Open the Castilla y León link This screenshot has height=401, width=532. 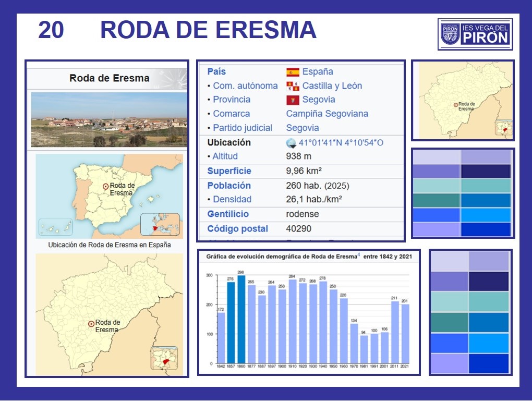click(332, 86)
